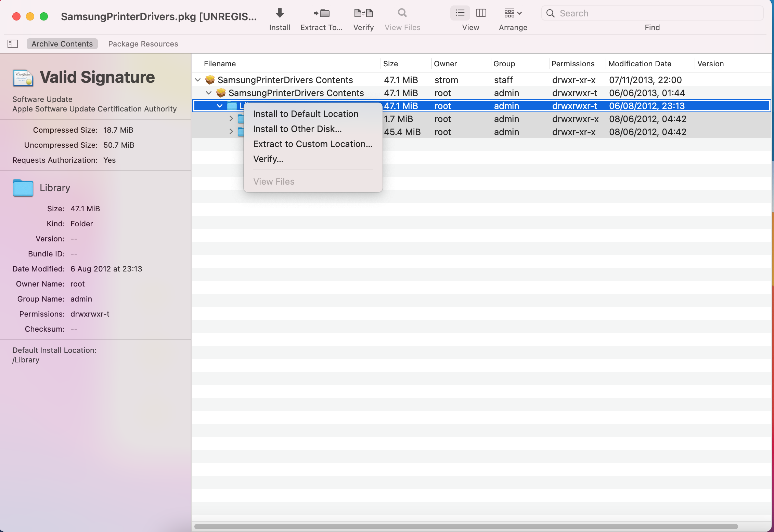
Task: Open the Arrange dropdown
Action: (x=513, y=13)
